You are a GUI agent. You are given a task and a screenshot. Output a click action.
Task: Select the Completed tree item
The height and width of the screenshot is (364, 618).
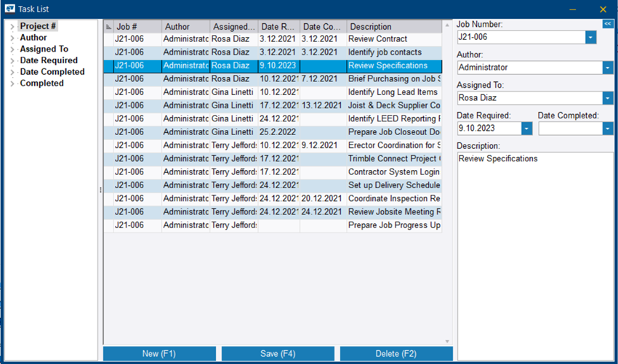coord(41,84)
